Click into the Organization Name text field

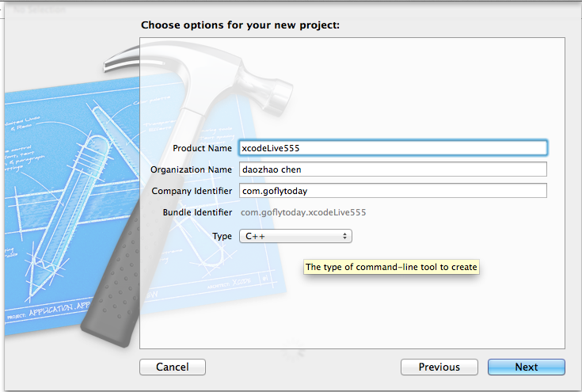[x=393, y=169]
